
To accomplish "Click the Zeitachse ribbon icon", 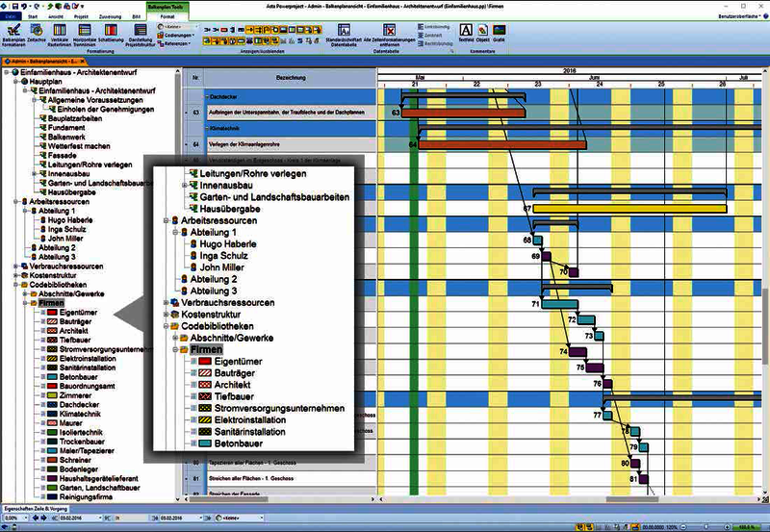I will click(x=37, y=34).
